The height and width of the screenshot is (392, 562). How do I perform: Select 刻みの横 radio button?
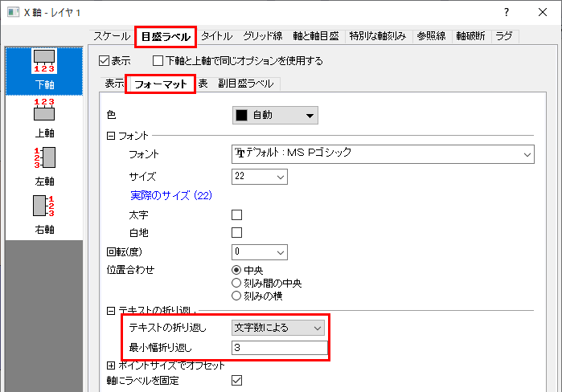(236, 296)
